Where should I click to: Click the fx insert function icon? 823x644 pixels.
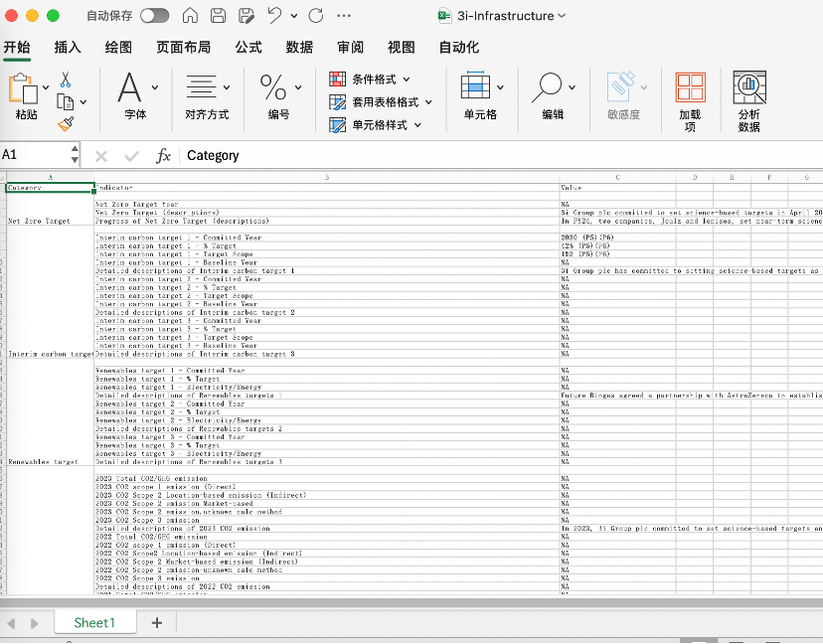click(163, 155)
